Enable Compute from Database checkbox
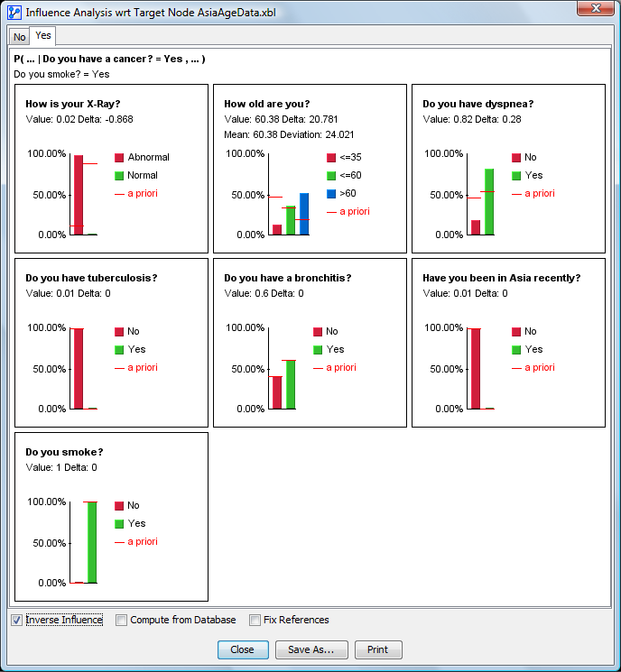The image size is (621, 672). 121,620
